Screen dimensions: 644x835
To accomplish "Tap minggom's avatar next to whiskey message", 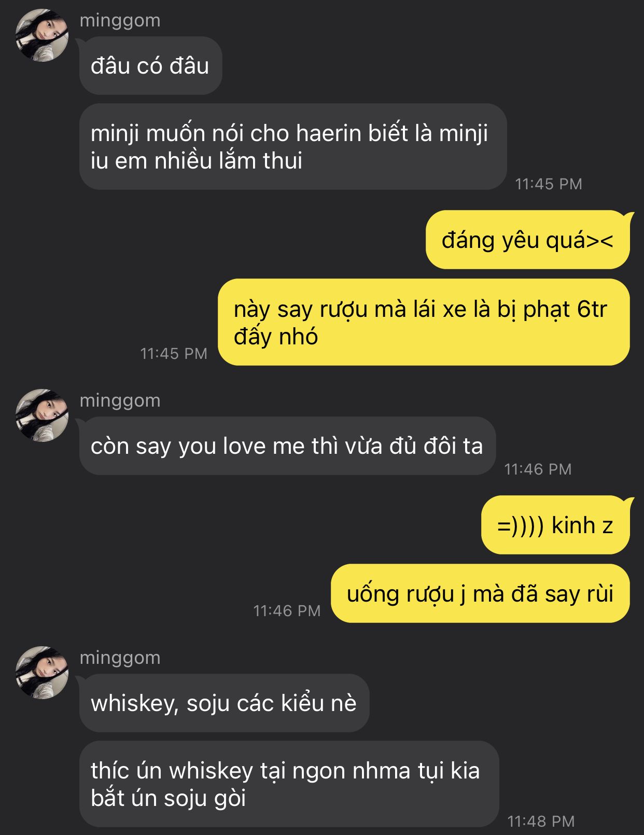I will click(42, 673).
